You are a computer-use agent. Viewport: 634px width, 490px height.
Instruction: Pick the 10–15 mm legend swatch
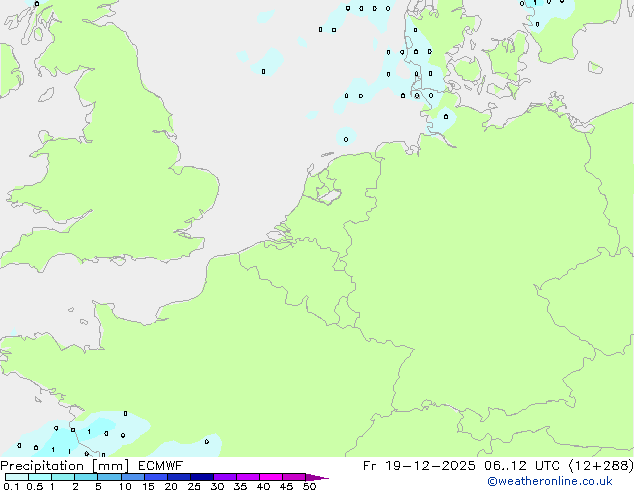[133, 477]
